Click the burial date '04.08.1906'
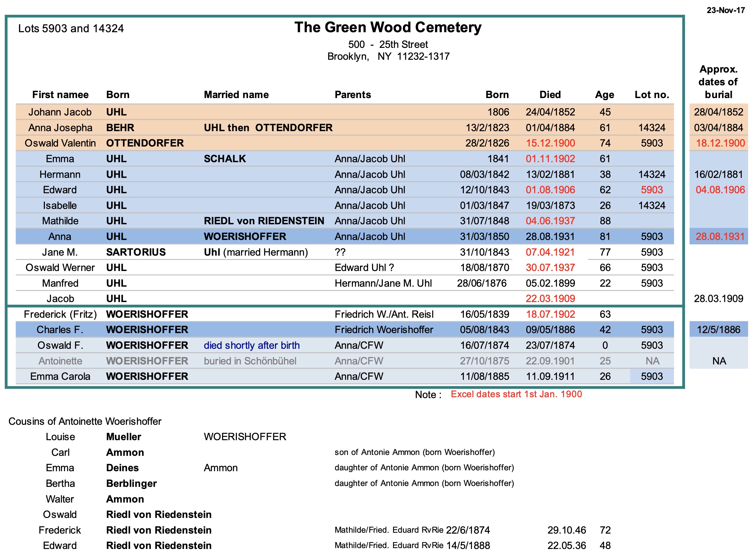Image resolution: width=753 pixels, height=560 pixels. tap(720, 189)
